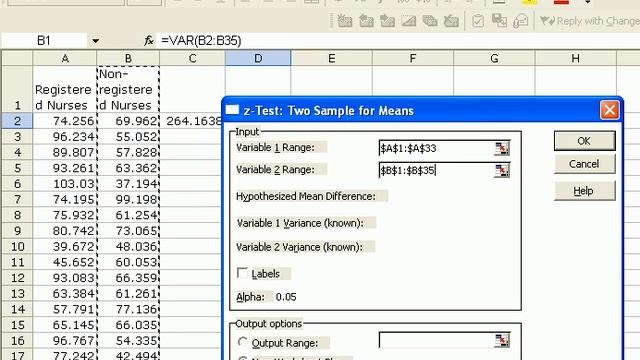Click the Select All corner of the sheet
This screenshot has width=640, height=360.
click(17, 58)
